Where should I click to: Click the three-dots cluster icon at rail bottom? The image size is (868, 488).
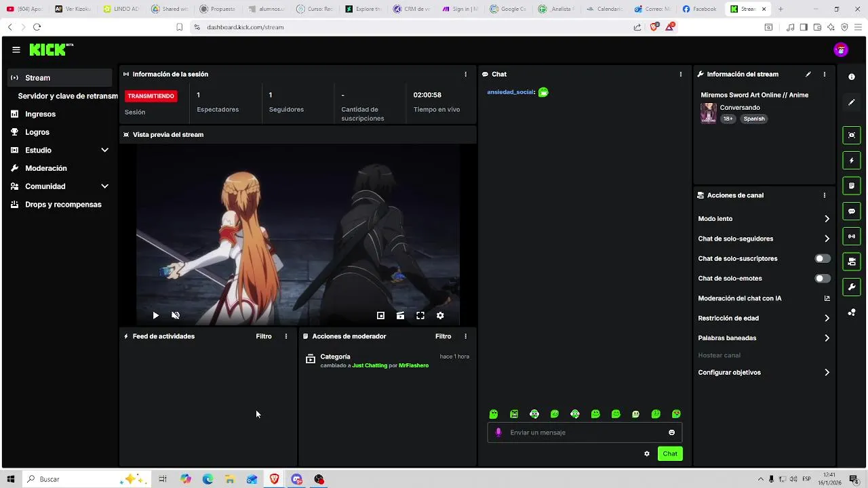click(852, 312)
